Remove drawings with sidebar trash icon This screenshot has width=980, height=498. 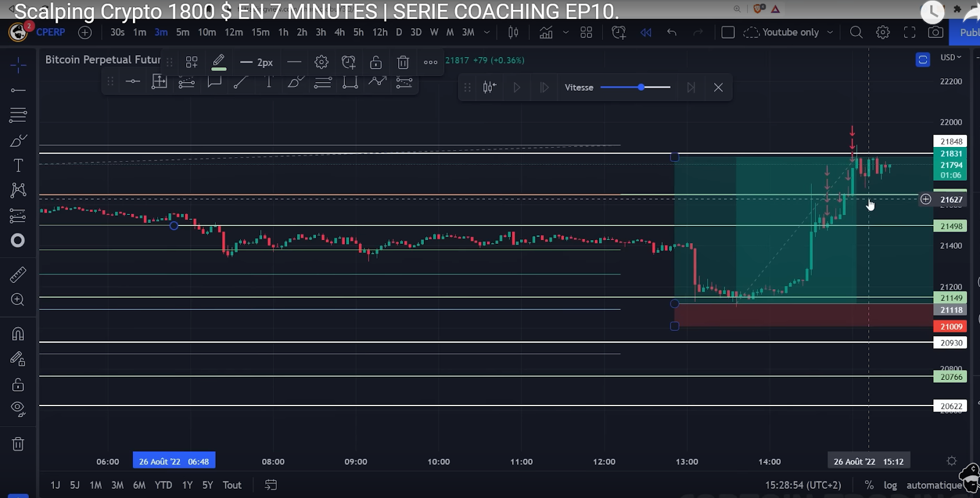[18, 444]
